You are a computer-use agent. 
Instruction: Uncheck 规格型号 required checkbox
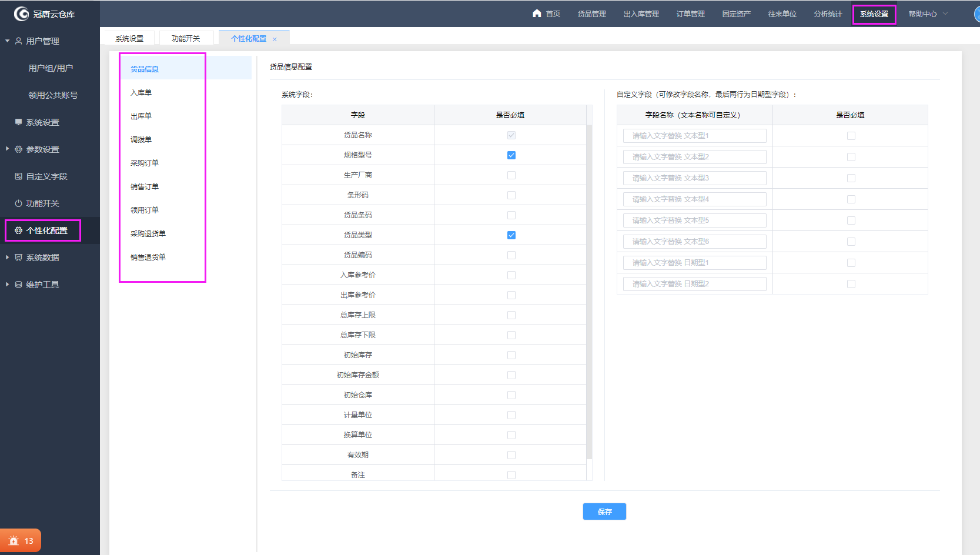(511, 155)
